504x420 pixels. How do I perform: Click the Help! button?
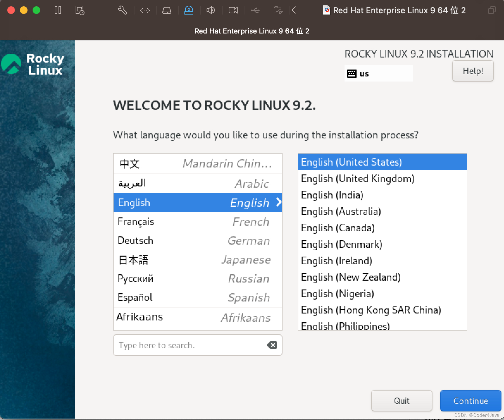(x=473, y=71)
